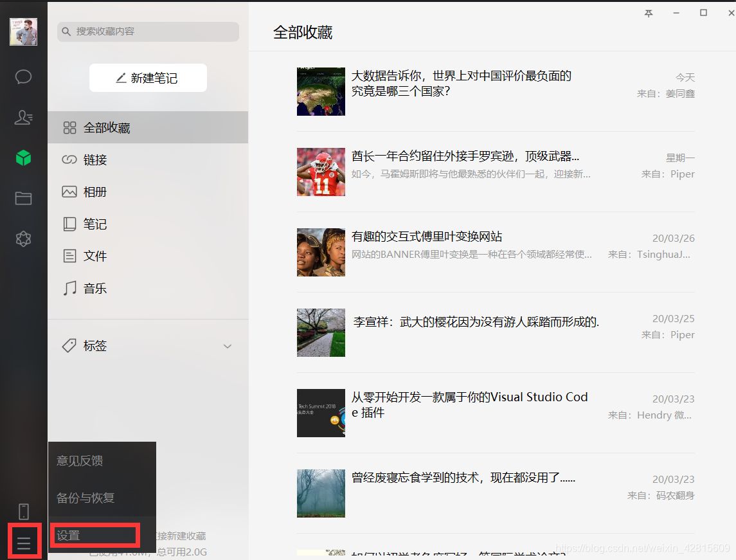Viewport: 736px width, 560px height.
Task: Choose 备份与恢复 from popup menu
Action: point(102,498)
